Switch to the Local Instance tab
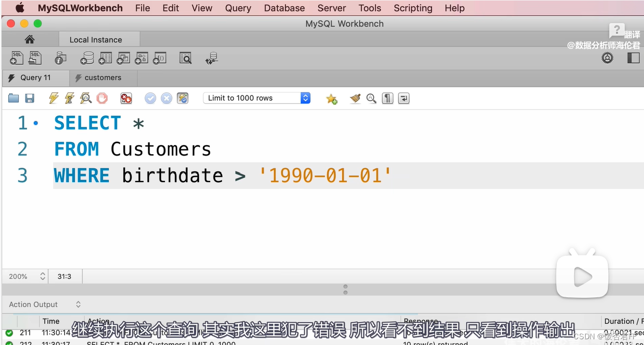 [99, 40]
